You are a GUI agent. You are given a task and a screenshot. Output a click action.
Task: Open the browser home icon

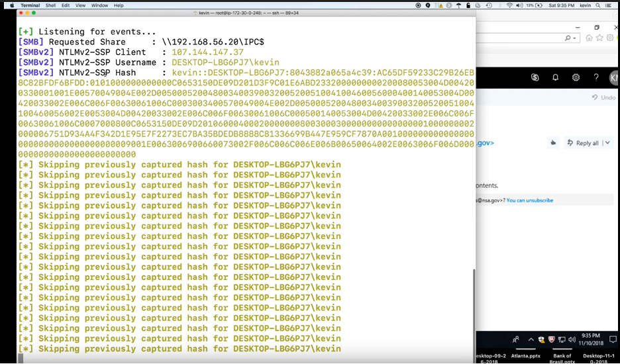coord(589,38)
